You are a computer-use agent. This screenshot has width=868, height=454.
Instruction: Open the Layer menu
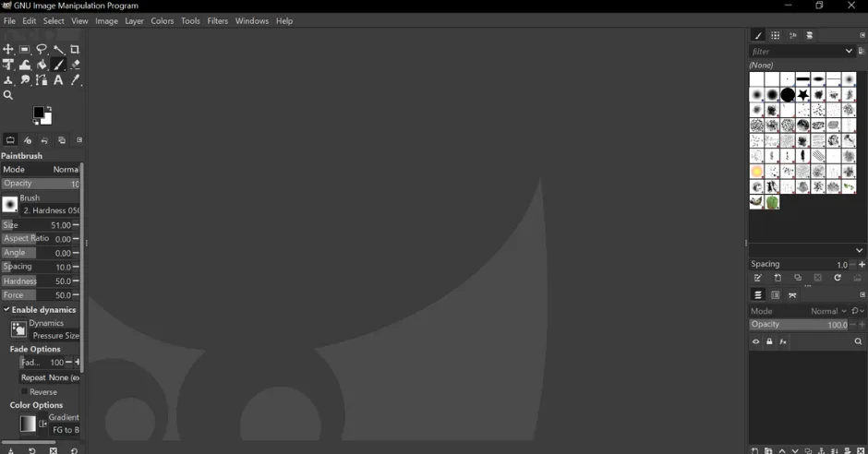click(134, 21)
